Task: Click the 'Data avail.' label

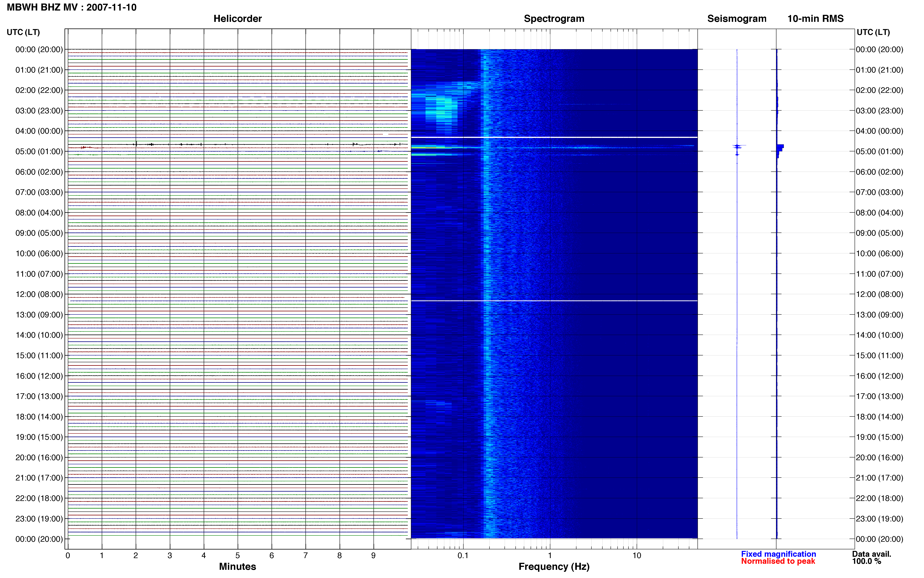Action: pos(872,554)
